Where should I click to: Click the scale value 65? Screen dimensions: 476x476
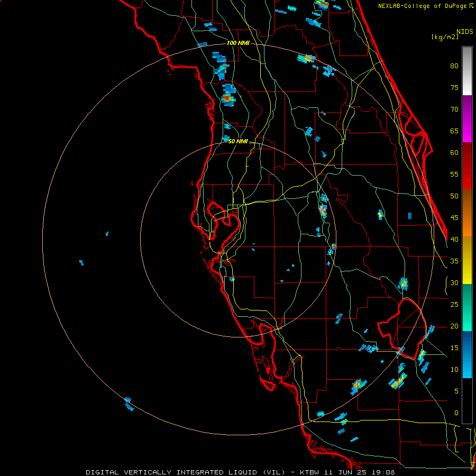pos(454,131)
